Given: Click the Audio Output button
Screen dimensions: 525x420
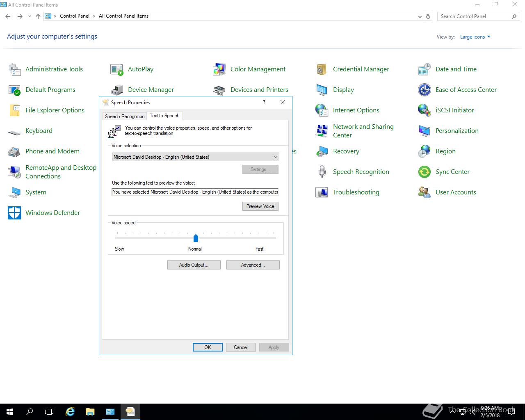Looking at the screenshot, I should click(x=194, y=265).
